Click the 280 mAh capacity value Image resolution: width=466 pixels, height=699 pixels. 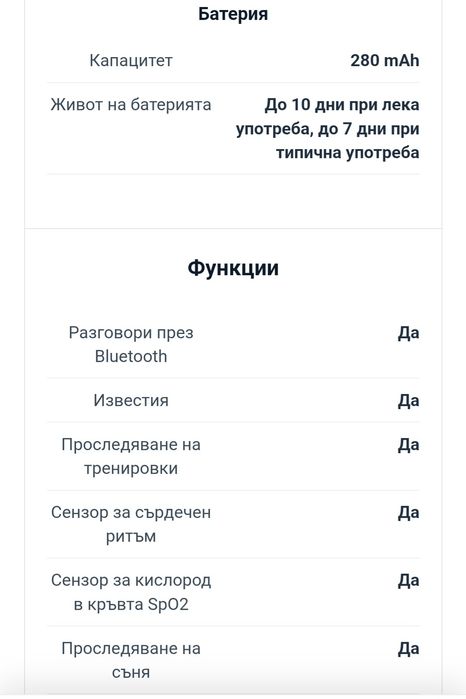click(x=384, y=60)
